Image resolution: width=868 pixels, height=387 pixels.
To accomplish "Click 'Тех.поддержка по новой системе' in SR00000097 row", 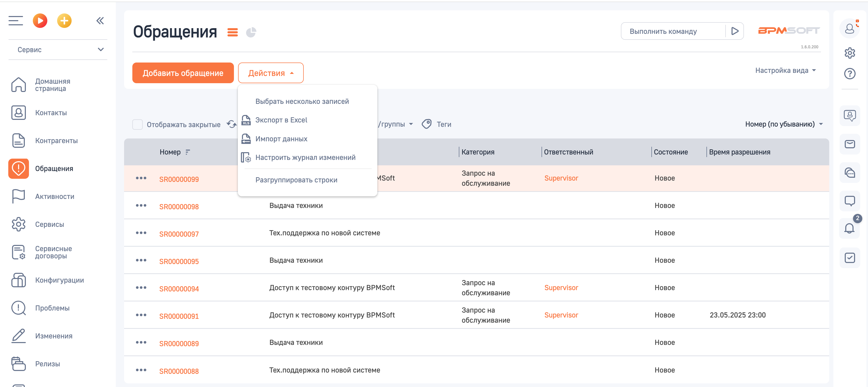I will tap(324, 233).
